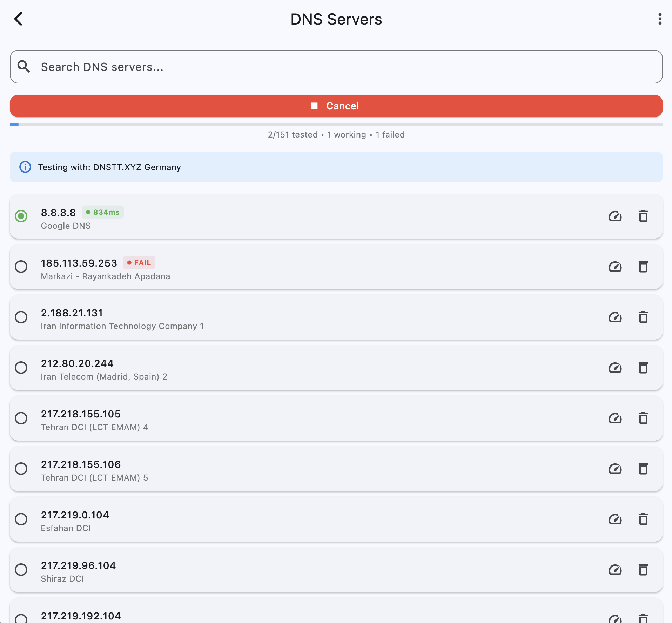672x623 pixels.
Task: Go back using the back arrow
Action: click(x=19, y=19)
